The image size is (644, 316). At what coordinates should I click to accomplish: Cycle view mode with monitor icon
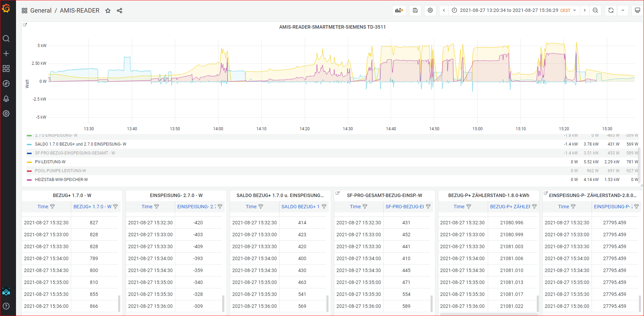point(637,10)
